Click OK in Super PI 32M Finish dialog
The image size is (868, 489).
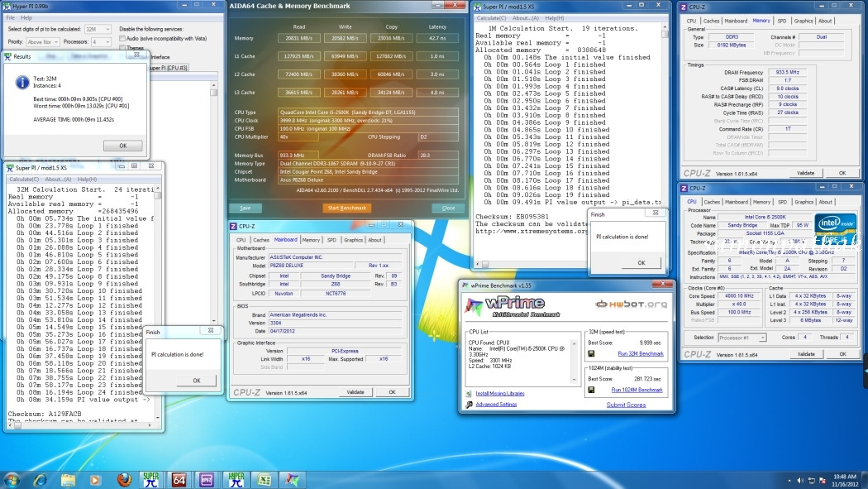pyautogui.click(x=197, y=381)
